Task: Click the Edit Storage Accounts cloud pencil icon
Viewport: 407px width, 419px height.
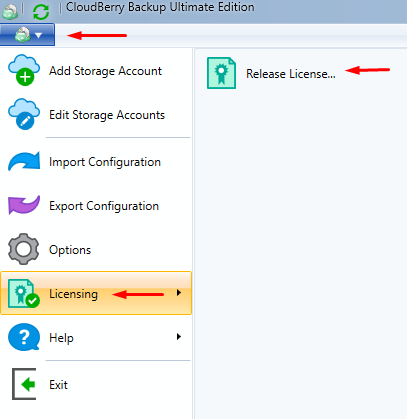Action: (24, 114)
